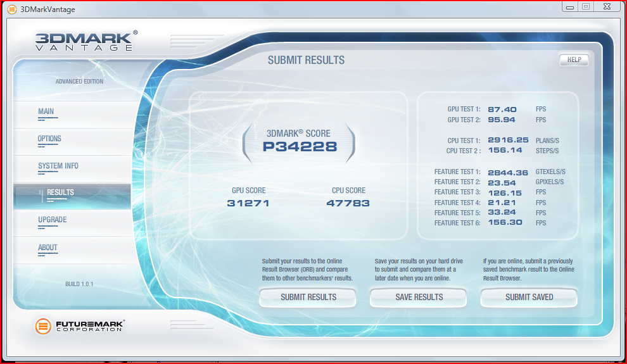The height and width of the screenshot is (364, 627).
Task: Click Feature Test 6 value 156.30
Action: click(505, 222)
